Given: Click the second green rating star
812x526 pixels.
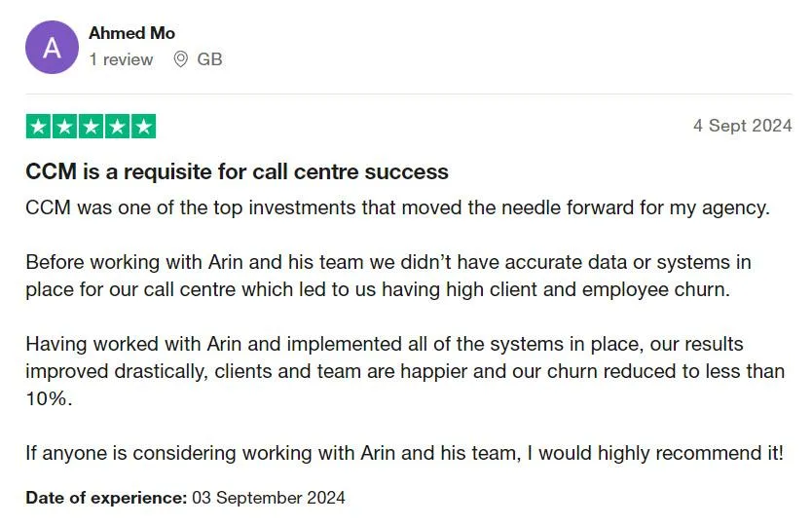Looking at the screenshot, I should [64, 127].
